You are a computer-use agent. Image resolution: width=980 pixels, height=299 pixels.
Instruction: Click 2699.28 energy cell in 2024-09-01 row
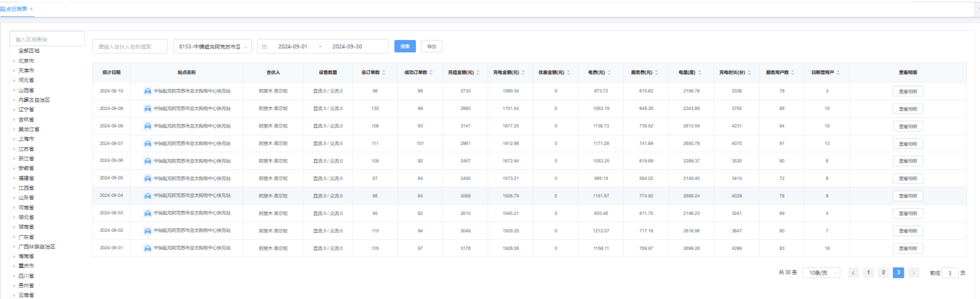tap(691, 248)
